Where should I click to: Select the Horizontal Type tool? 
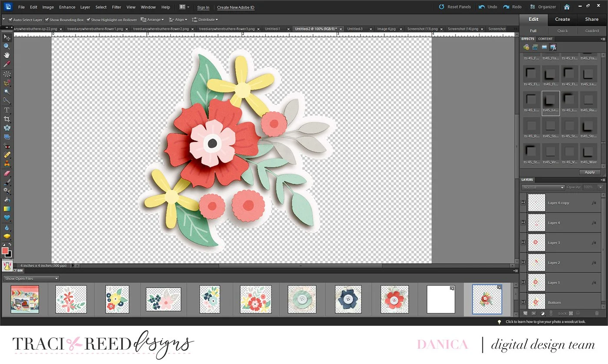7,110
